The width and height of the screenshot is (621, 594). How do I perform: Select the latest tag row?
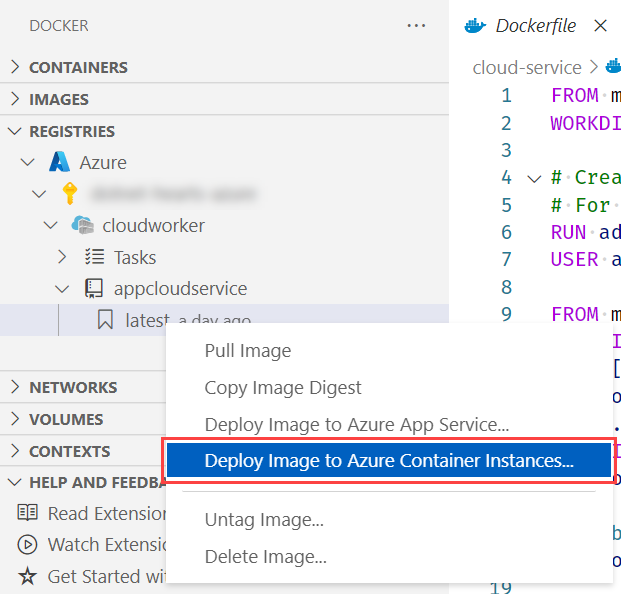tap(224, 320)
